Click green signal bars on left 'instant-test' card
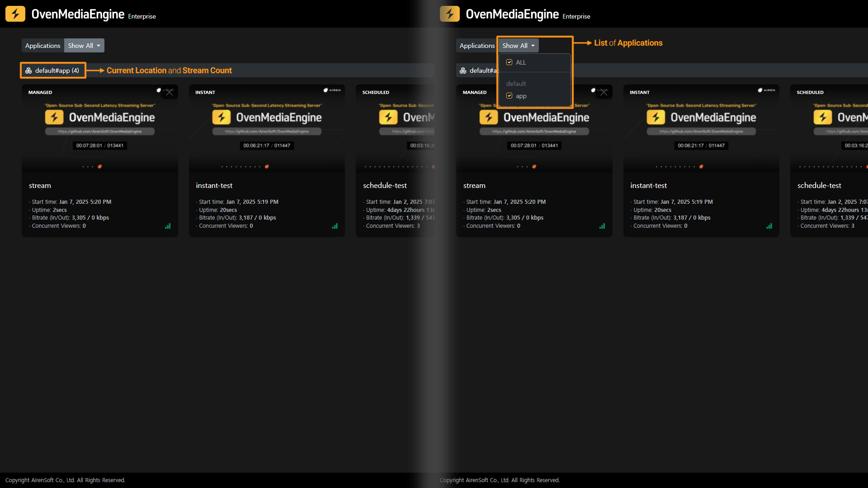The image size is (868, 488). coord(335,226)
